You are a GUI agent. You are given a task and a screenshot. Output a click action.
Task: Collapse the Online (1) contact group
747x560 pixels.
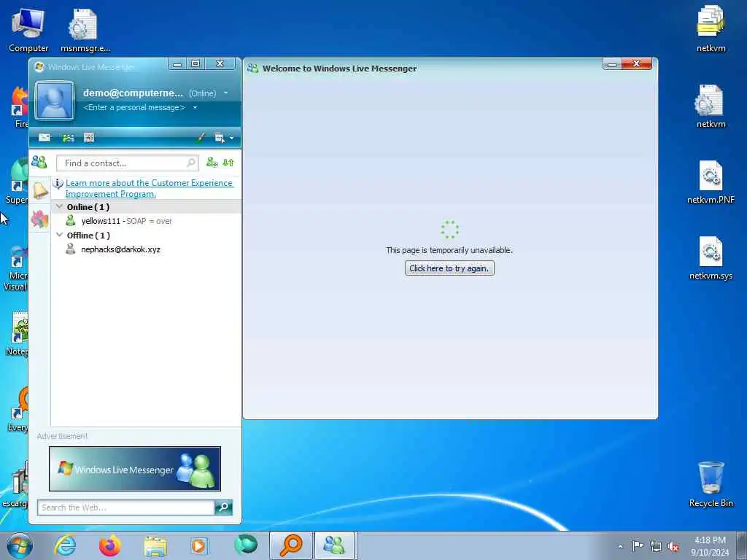click(x=60, y=206)
